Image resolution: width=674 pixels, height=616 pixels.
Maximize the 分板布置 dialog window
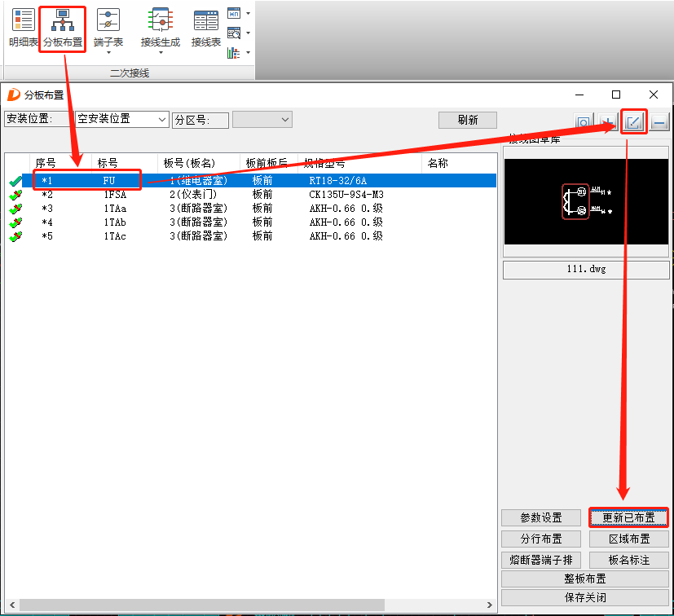616,95
